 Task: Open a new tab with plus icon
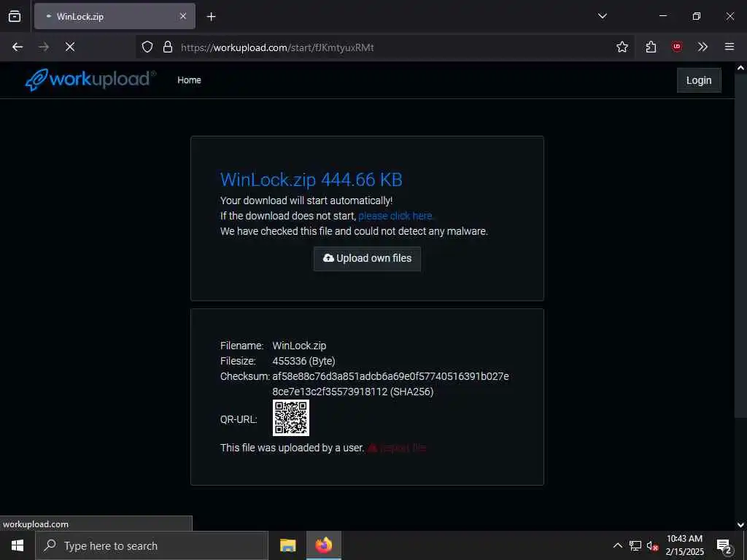tap(211, 17)
